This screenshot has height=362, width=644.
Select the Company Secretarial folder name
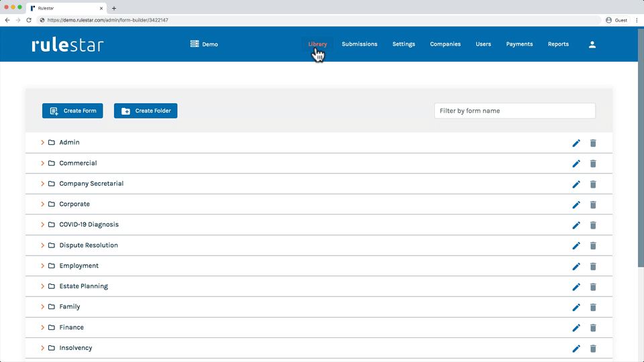coord(91,184)
